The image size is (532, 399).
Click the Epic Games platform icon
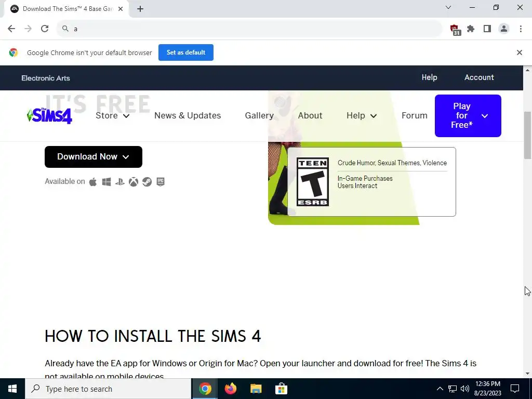tap(161, 182)
